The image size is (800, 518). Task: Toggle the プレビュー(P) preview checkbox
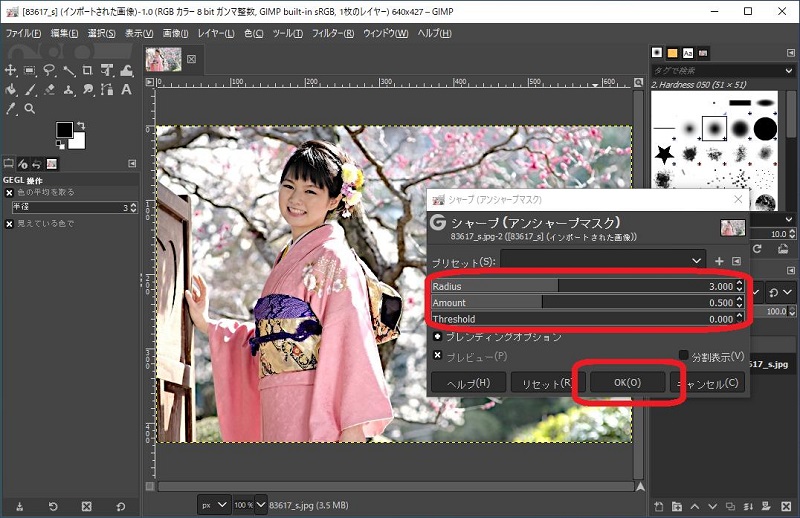tap(437, 355)
